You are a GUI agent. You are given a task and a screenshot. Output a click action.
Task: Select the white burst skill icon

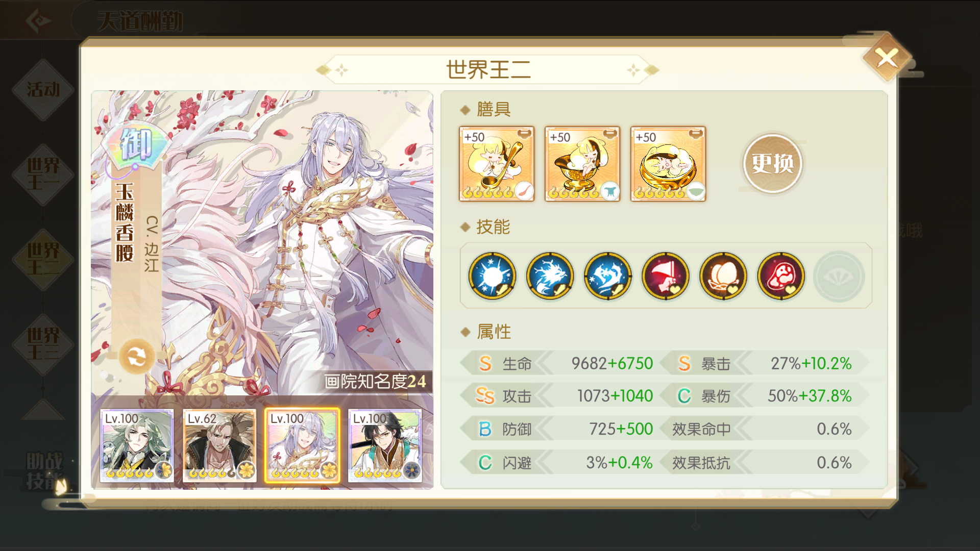click(492, 276)
